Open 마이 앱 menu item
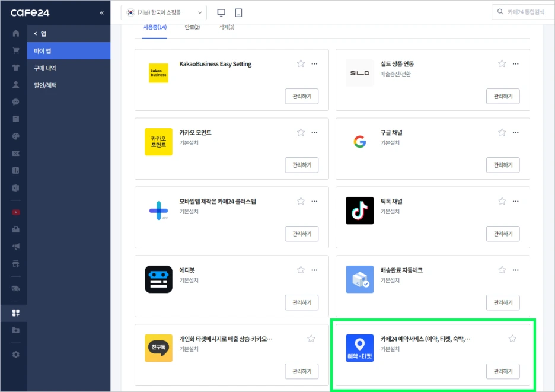Viewport: 555px width, 392px height. pos(69,50)
